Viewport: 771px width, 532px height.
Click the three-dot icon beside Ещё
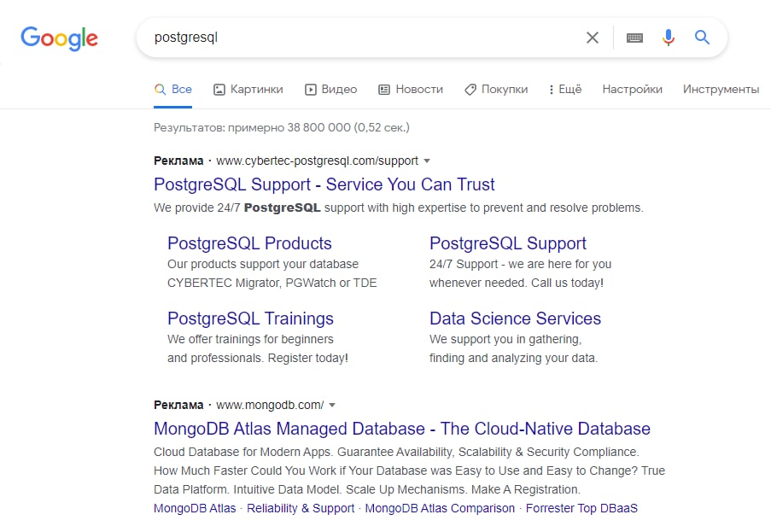(x=552, y=90)
